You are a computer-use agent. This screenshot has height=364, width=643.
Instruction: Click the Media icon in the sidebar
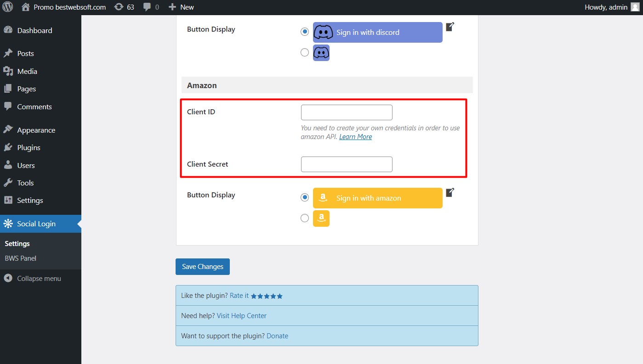coord(8,71)
